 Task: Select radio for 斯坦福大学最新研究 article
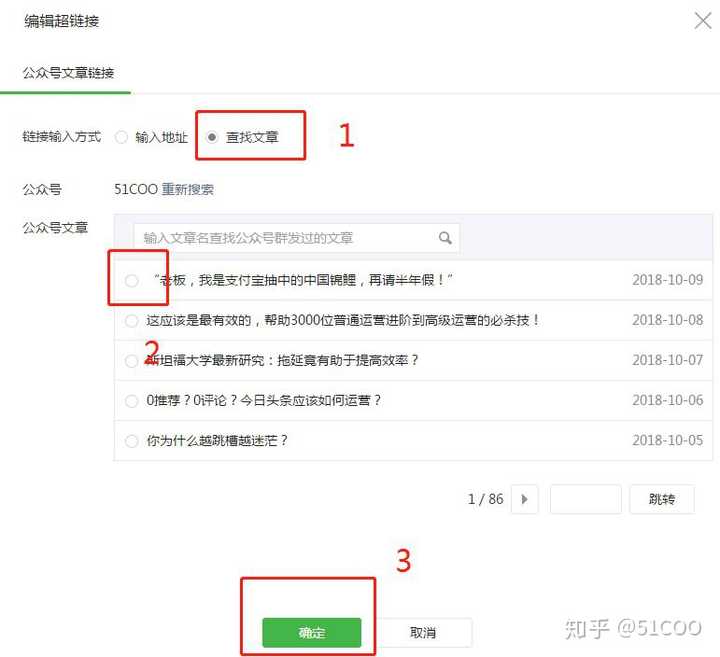131,360
